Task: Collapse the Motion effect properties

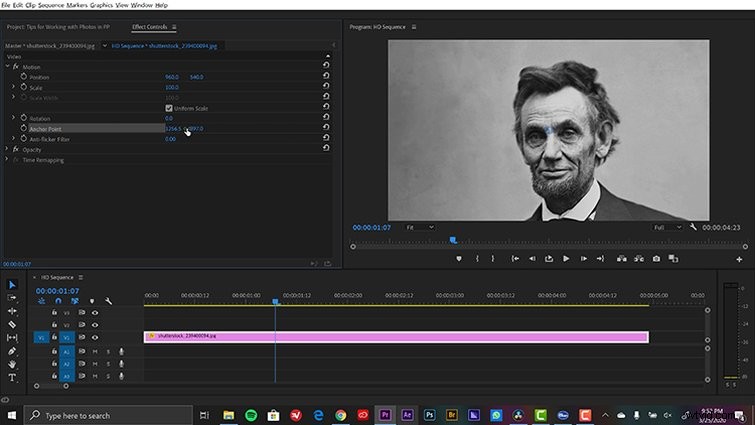Action: point(8,66)
